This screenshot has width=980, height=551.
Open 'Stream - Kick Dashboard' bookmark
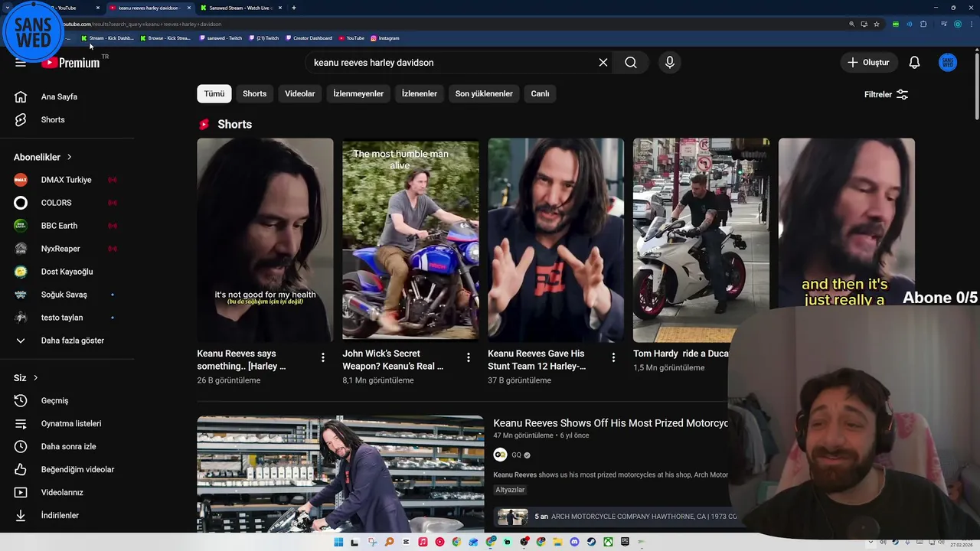click(x=107, y=37)
